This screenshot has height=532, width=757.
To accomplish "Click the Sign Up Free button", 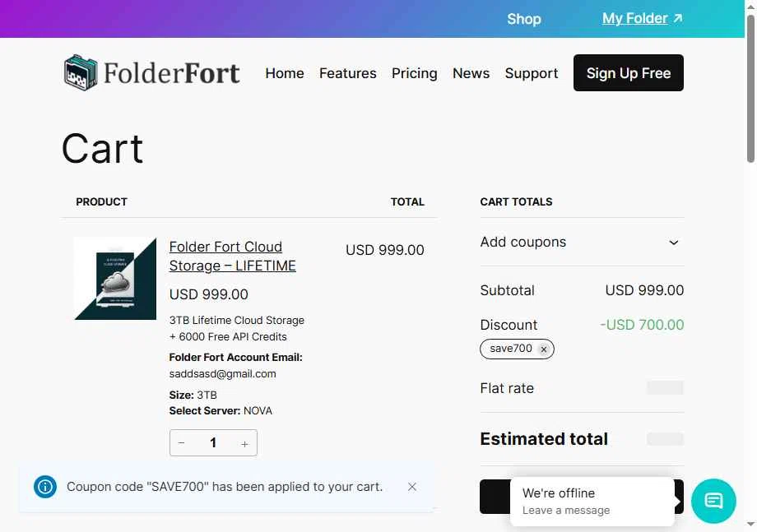I will (628, 73).
